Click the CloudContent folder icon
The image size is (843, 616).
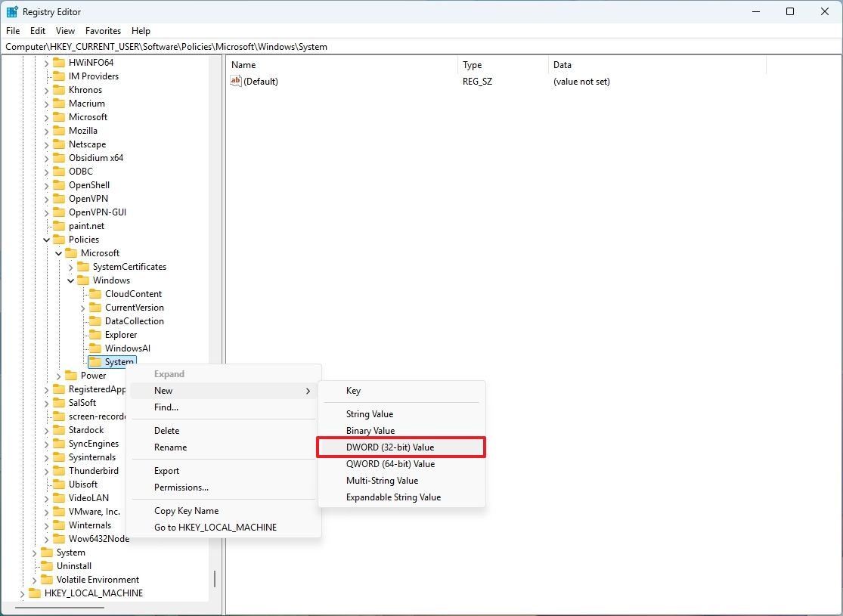97,293
